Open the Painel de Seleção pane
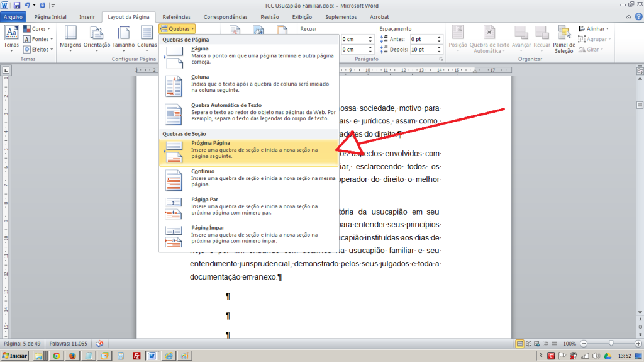Viewport: 644px width, 362px height. (564, 38)
